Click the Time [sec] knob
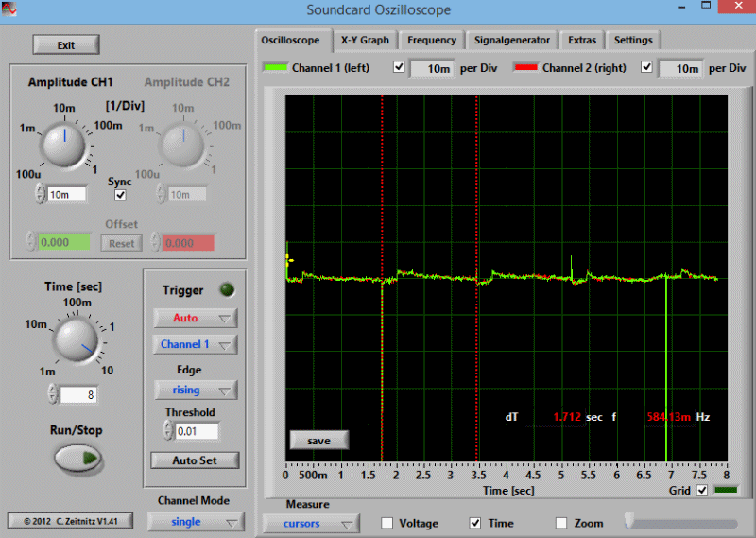 click(x=77, y=339)
